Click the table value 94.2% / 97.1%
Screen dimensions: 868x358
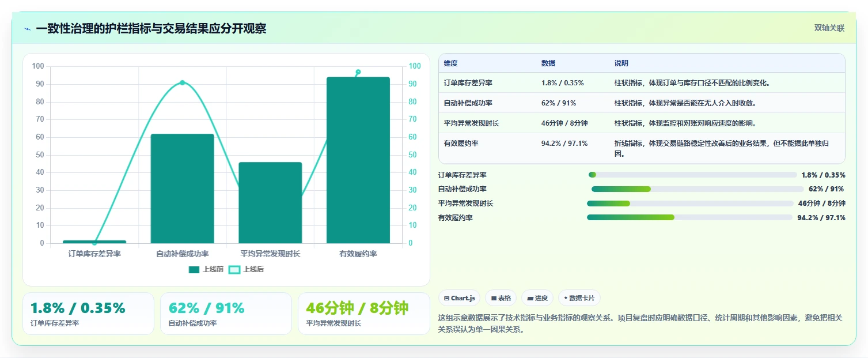click(x=564, y=144)
